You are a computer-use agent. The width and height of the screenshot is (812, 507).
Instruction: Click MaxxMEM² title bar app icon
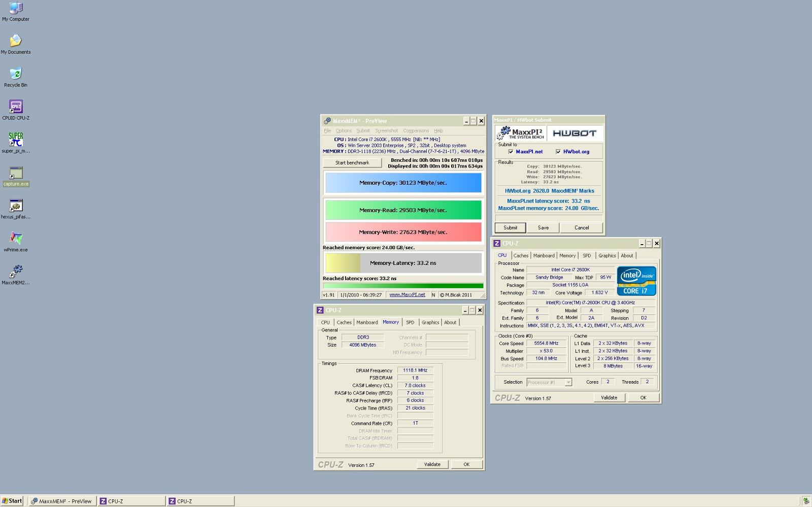click(327, 121)
